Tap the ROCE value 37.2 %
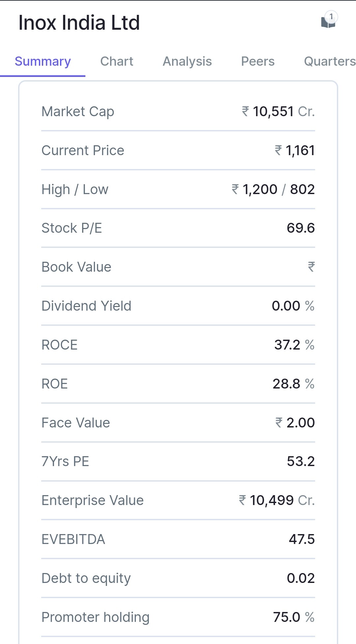 coord(294,345)
